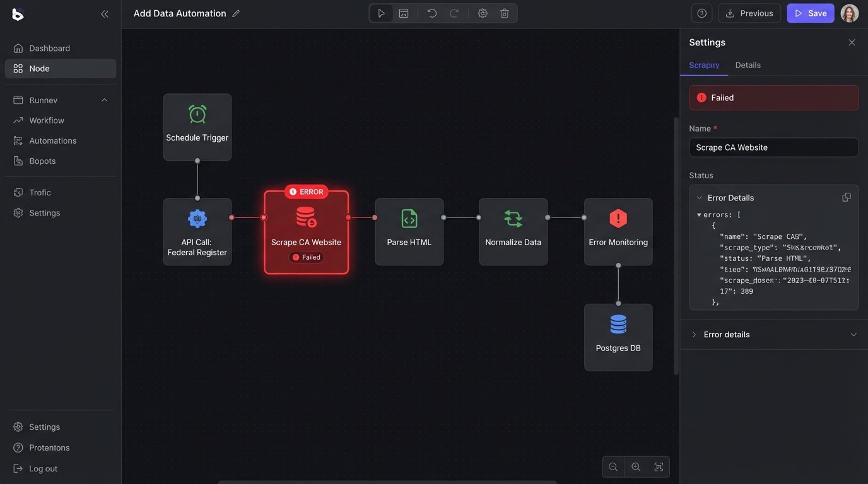
Task: Select the Postgres DB node
Action: (x=618, y=337)
